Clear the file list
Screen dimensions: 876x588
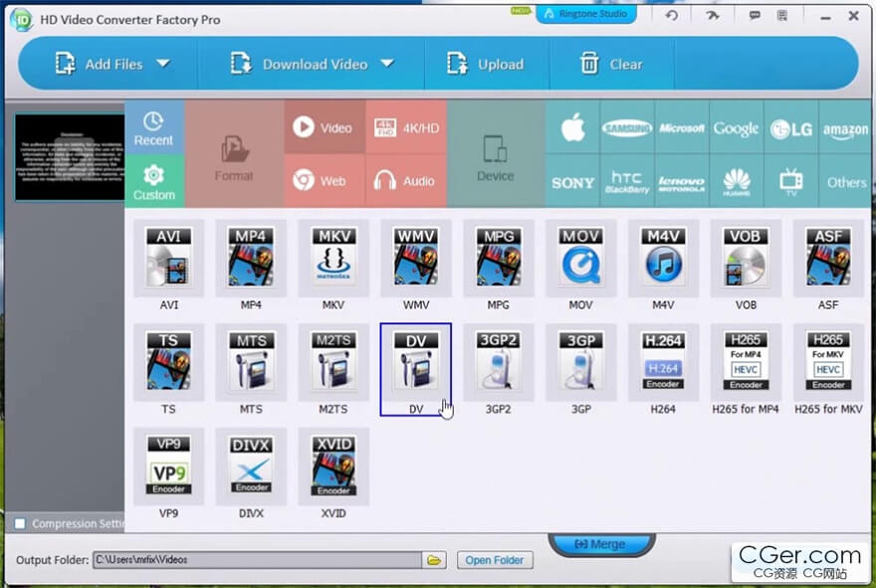[611, 64]
